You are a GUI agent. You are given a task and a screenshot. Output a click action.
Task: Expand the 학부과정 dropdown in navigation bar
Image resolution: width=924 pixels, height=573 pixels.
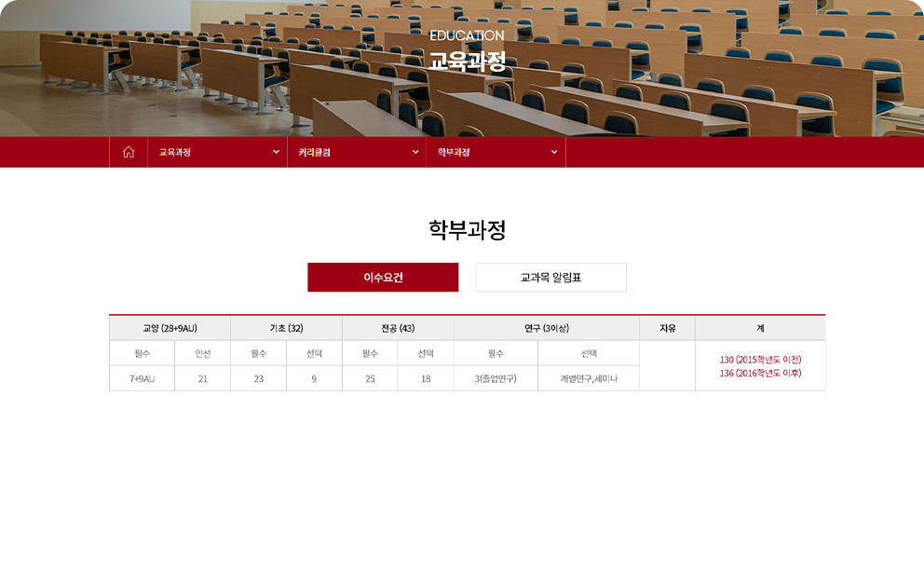pos(496,152)
